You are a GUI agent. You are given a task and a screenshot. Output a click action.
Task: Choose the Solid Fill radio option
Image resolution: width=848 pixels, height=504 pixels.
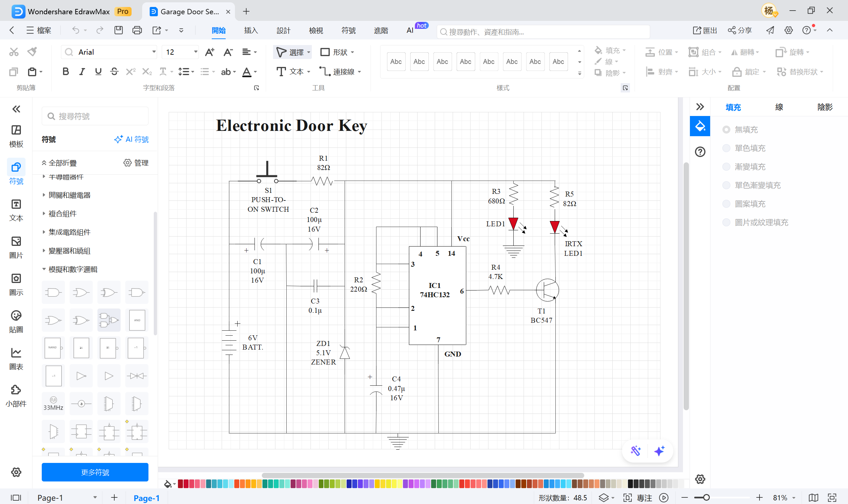pyautogui.click(x=726, y=148)
